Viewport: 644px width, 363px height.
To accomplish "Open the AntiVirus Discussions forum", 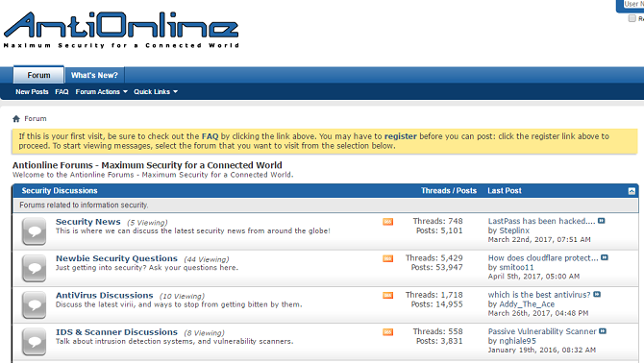I will 105,296.
